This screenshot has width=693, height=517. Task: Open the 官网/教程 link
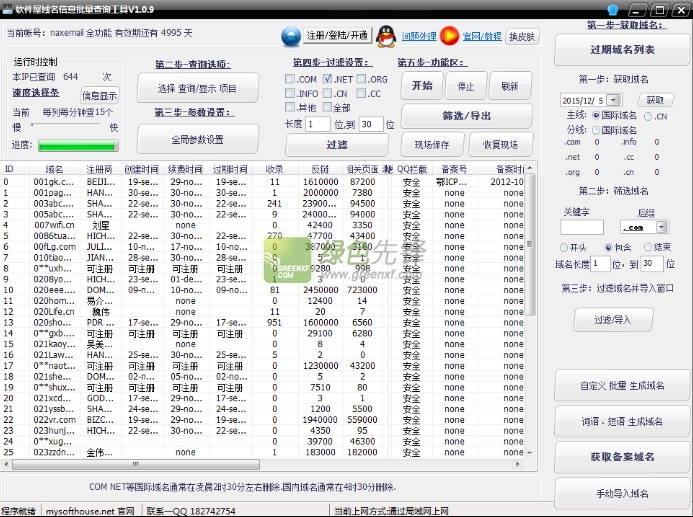click(482, 36)
